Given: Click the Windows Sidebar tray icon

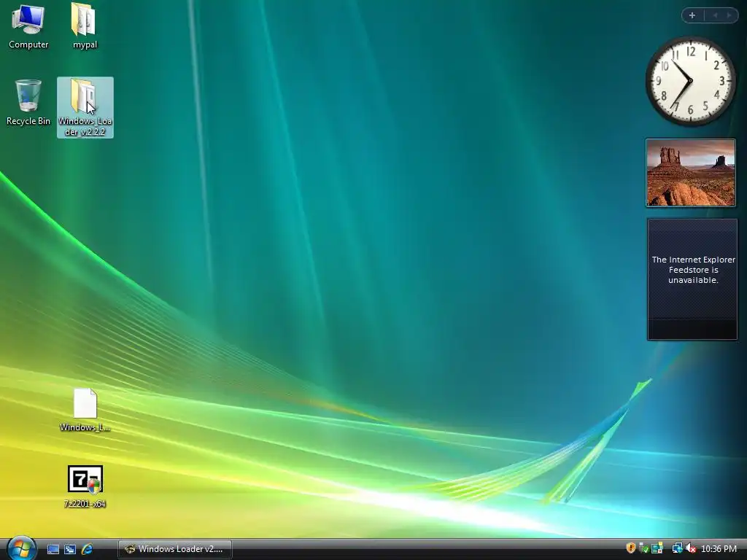Looking at the screenshot, I should pyautogui.click(x=657, y=548).
